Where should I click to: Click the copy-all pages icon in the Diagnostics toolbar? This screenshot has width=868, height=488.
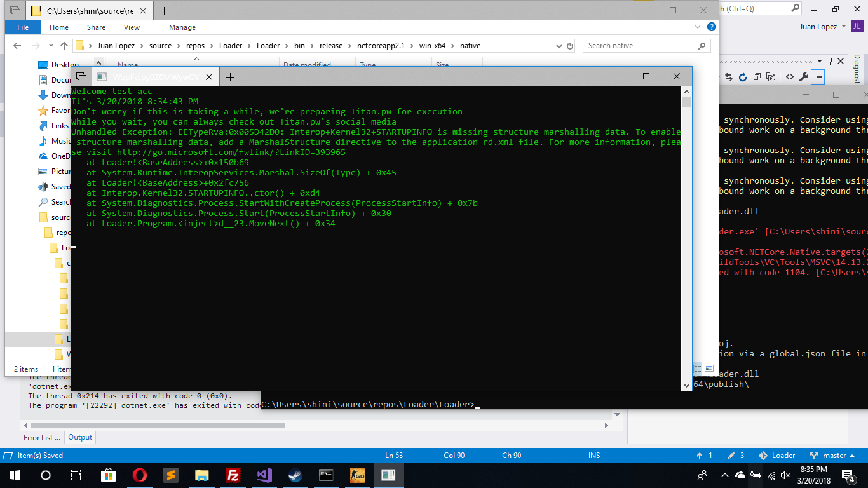tap(771, 76)
